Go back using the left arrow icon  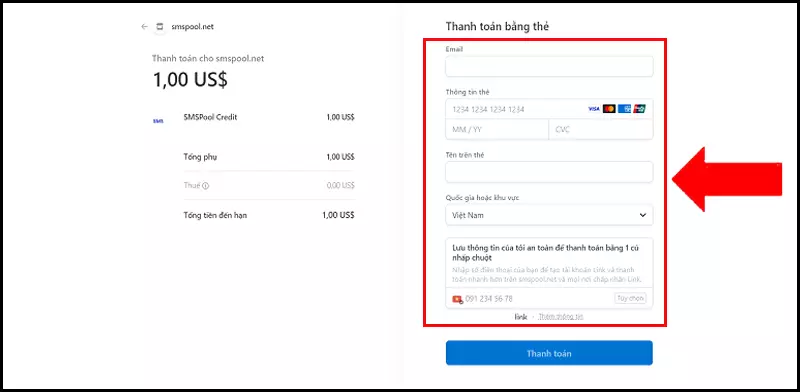(x=144, y=27)
